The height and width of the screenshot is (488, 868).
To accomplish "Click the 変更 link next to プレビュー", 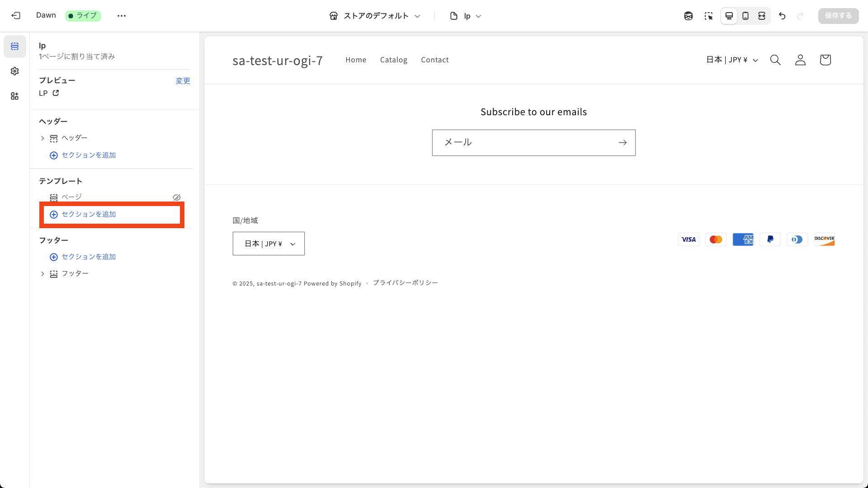I will pyautogui.click(x=183, y=80).
